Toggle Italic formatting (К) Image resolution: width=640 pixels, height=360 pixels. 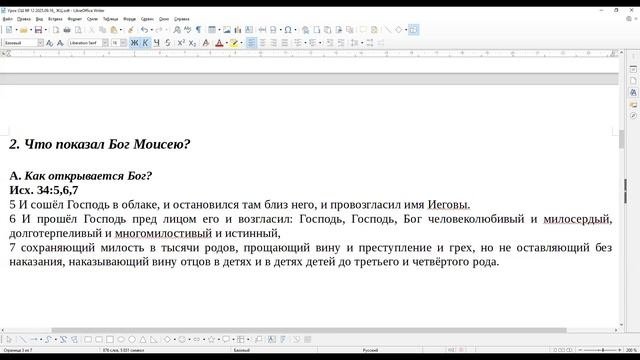click(145, 43)
